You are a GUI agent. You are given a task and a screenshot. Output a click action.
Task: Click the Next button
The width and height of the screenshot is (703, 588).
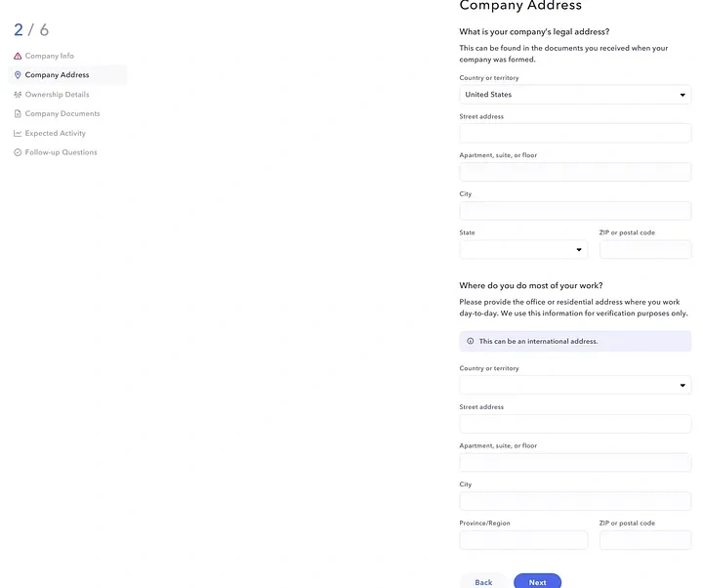tap(538, 582)
